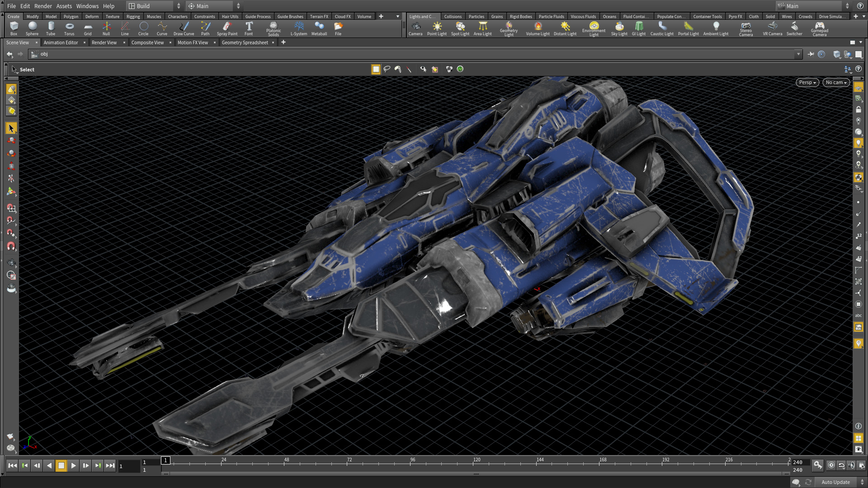Open the No cam camera dropdown
Image resolution: width=868 pixels, height=488 pixels.
point(836,82)
